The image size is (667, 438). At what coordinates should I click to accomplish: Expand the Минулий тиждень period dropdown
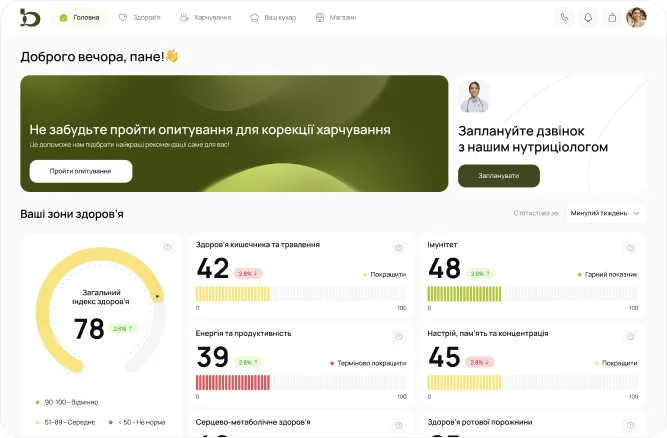click(603, 213)
